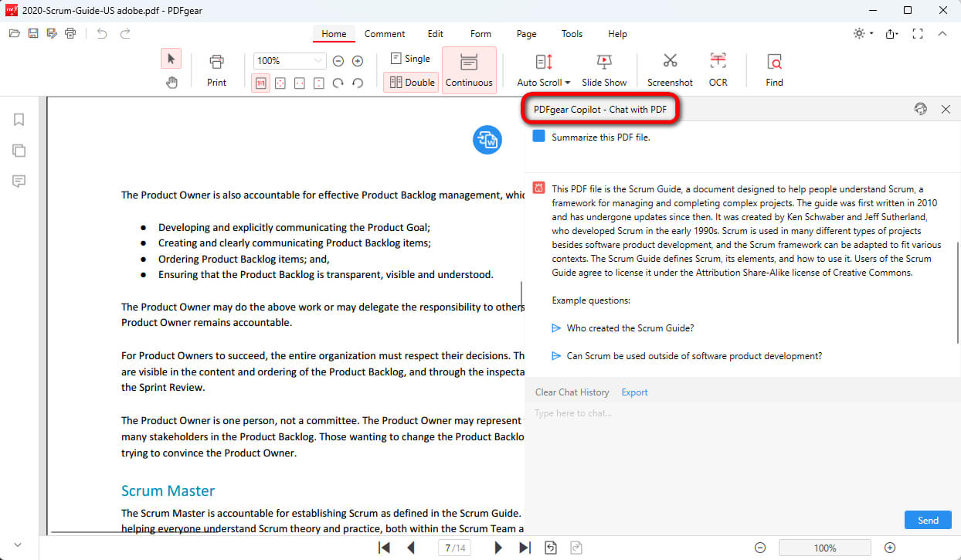Start Slide Show mode
The image size is (961, 560).
(604, 68)
